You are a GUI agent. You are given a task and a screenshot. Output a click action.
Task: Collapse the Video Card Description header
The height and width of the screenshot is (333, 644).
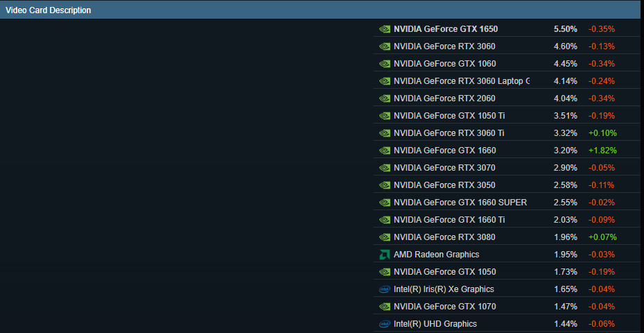(x=49, y=10)
